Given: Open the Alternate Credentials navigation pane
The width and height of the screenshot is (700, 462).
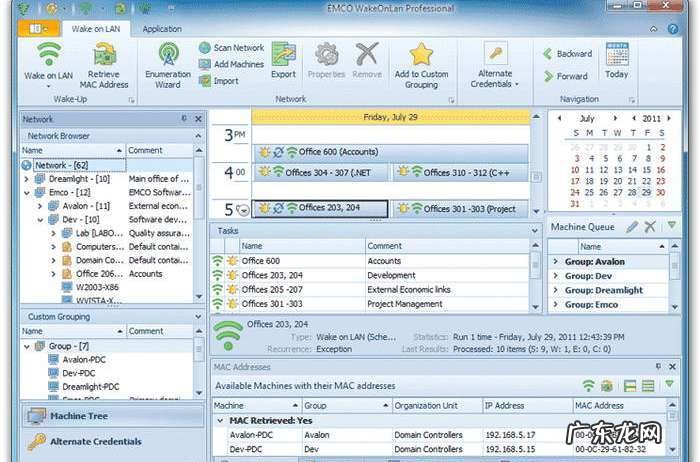Looking at the screenshot, I should point(95,441).
